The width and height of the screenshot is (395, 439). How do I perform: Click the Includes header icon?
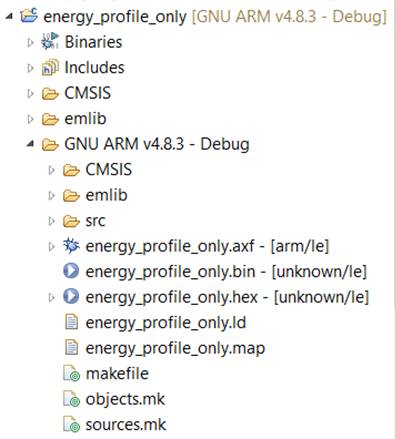(x=50, y=67)
